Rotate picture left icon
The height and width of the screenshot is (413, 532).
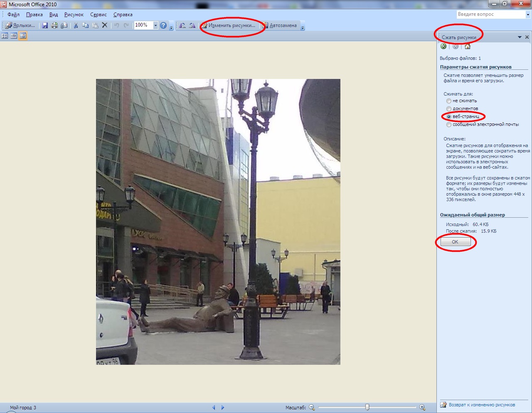click(182, 25)
